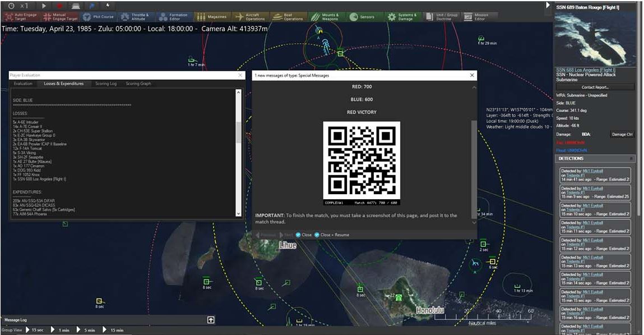
Task: Select the blue aircraft contact east of Oahu
Action: [475, 264]
